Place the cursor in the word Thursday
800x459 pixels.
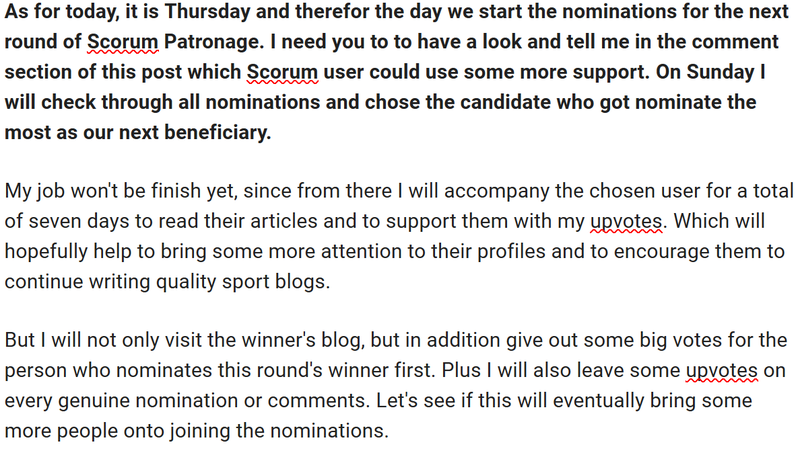[207, 12]
